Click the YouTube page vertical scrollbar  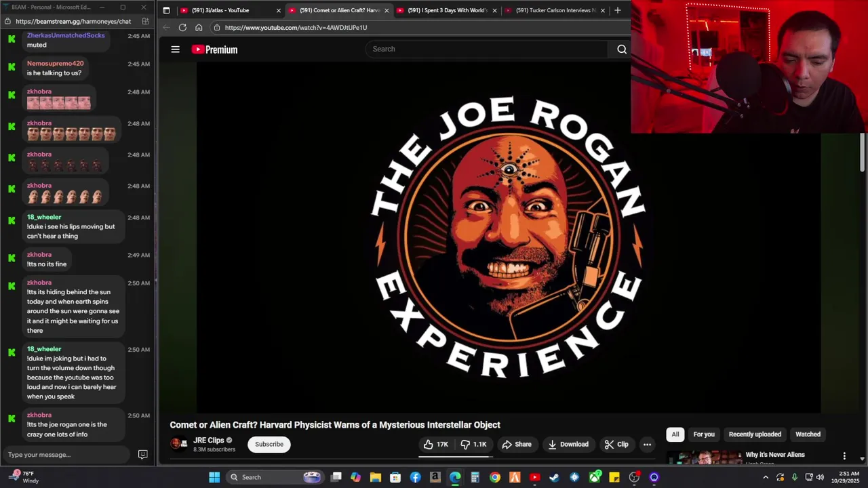(863, 152)
